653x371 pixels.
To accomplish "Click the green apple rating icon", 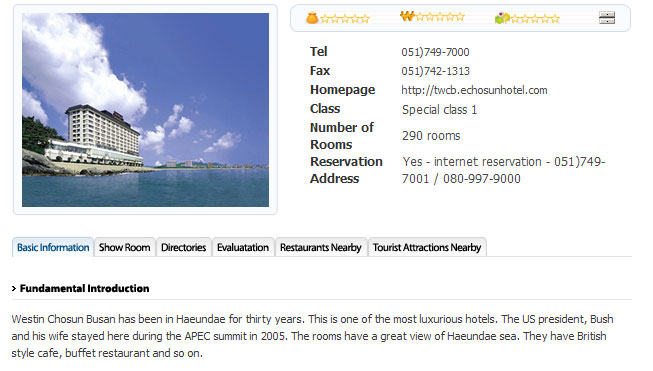I will pos(502,18).
